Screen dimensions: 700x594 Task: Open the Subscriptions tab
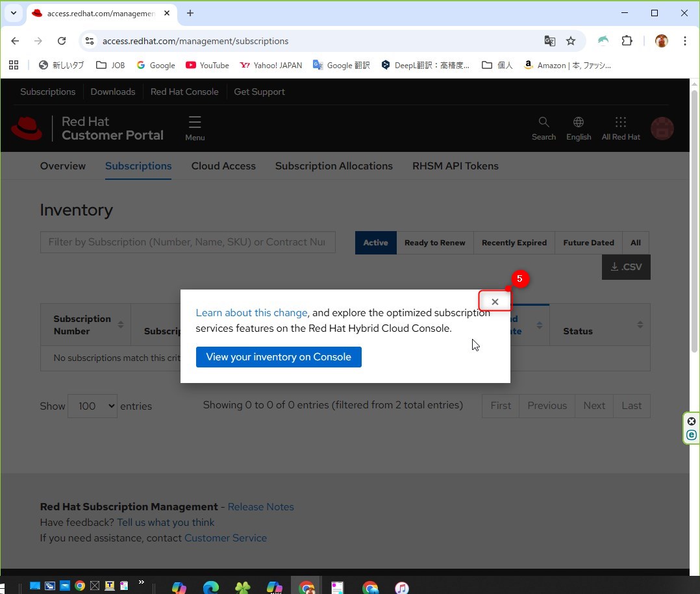[x=138, y=166]
